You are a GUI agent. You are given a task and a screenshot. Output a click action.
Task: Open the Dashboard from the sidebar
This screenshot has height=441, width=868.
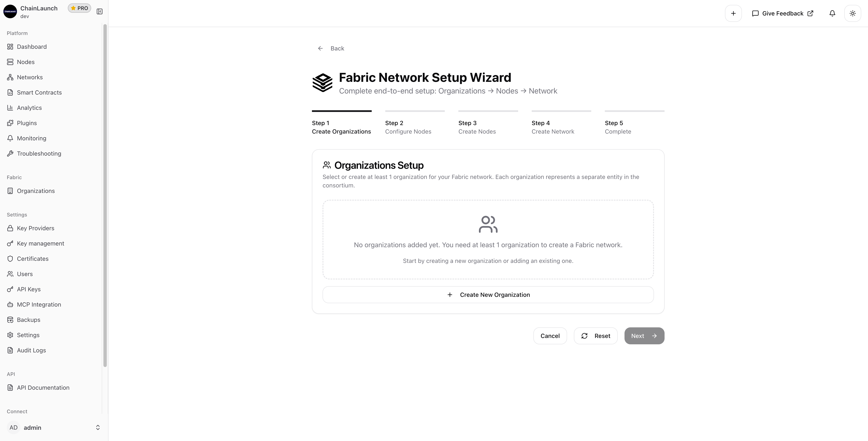(x=32, y=46)
